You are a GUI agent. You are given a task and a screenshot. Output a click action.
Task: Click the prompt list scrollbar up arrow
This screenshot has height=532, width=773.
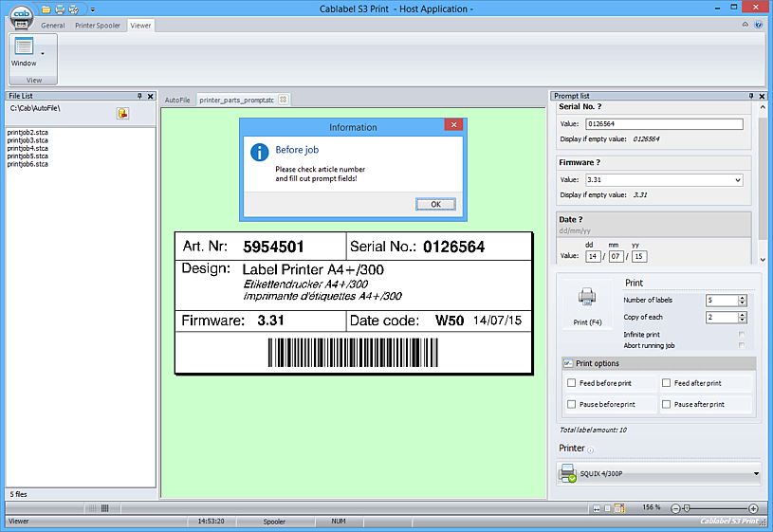coord(763,107)
